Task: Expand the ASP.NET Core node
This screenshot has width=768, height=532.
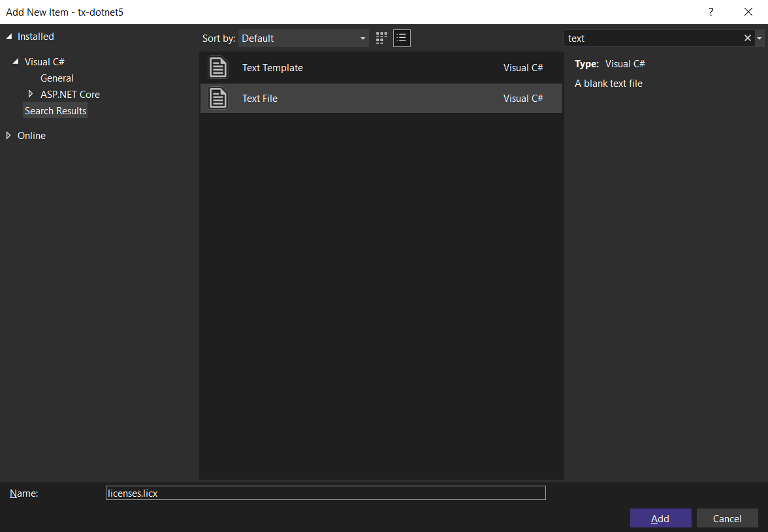Action: pos(30,94)
